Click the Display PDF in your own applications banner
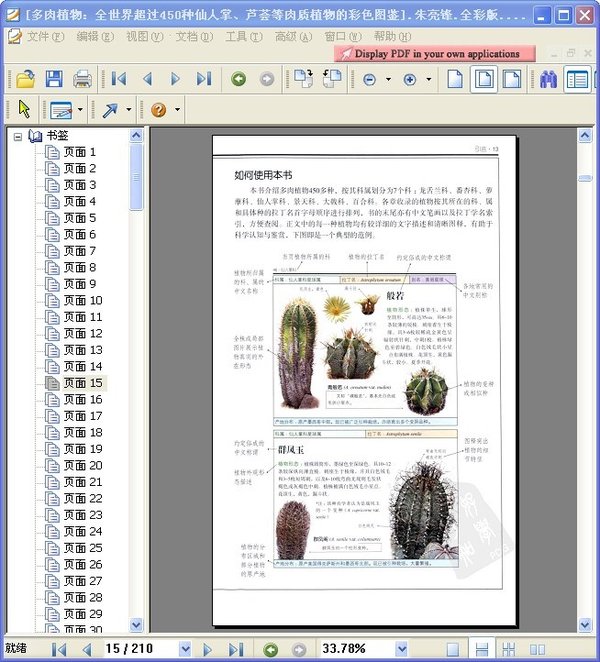Viewport: 600px width, 662px height. click(434, 53)
